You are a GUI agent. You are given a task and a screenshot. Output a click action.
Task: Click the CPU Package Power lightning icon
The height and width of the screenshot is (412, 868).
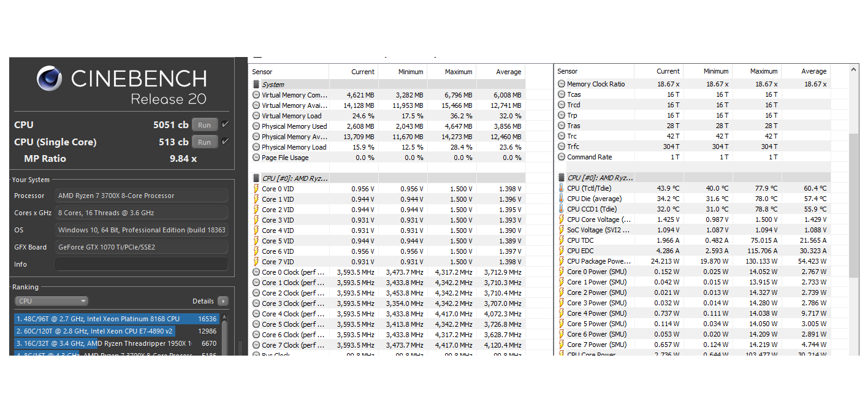562,261
